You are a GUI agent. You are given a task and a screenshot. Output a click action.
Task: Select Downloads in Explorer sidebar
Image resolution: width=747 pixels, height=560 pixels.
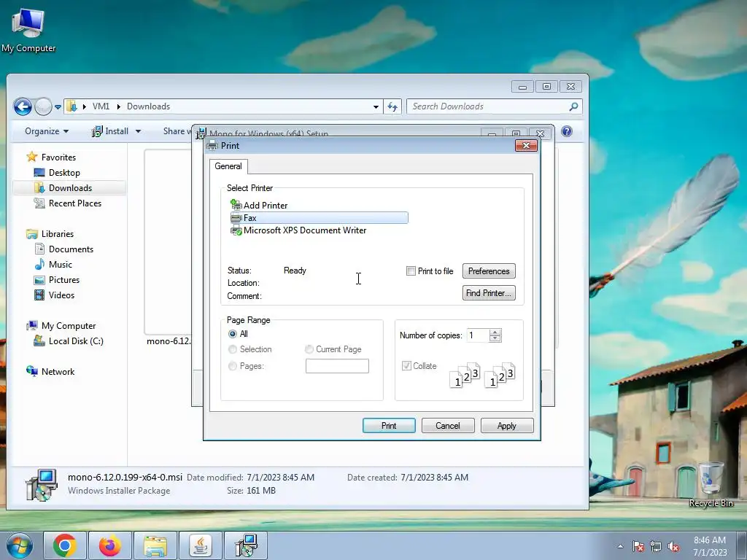[69, 188]
